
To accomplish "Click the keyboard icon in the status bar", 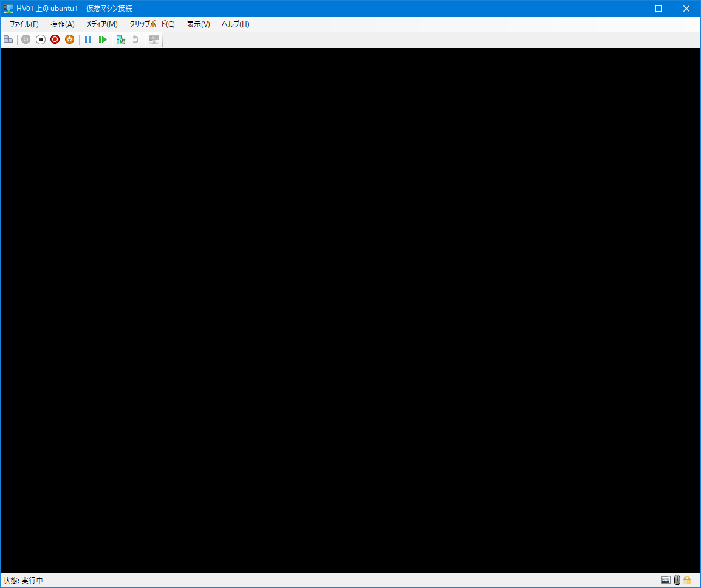I will tap(666, 580).
